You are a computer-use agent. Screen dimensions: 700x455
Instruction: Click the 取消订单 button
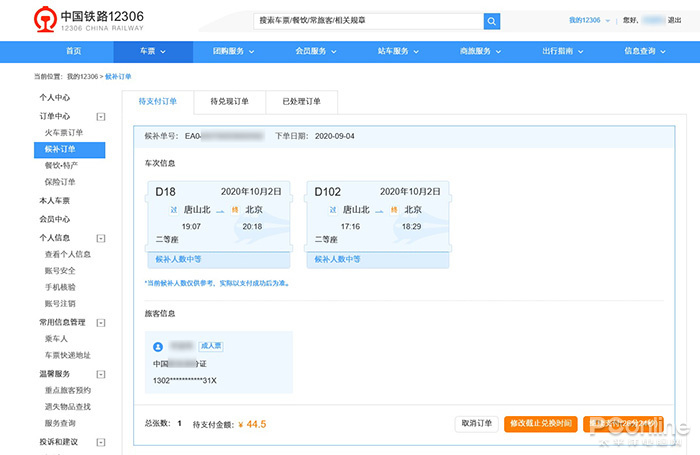pos(476,423)
